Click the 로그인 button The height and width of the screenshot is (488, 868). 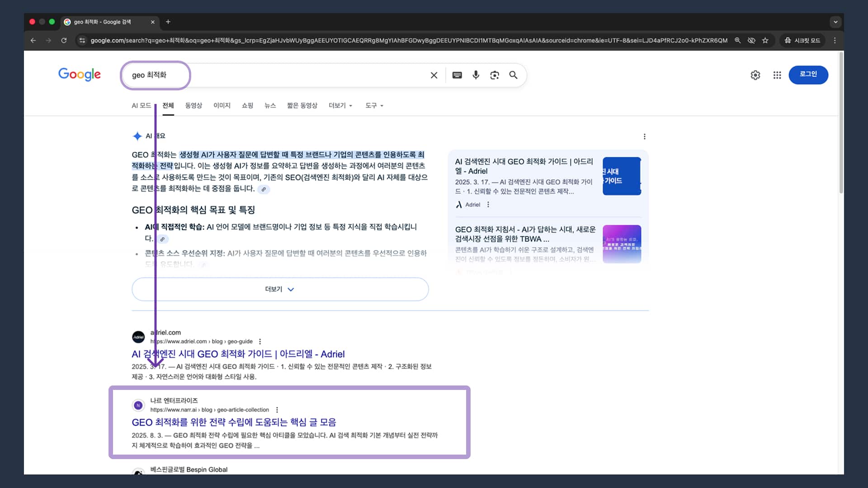pyautogui.click(x=808, y=75)
